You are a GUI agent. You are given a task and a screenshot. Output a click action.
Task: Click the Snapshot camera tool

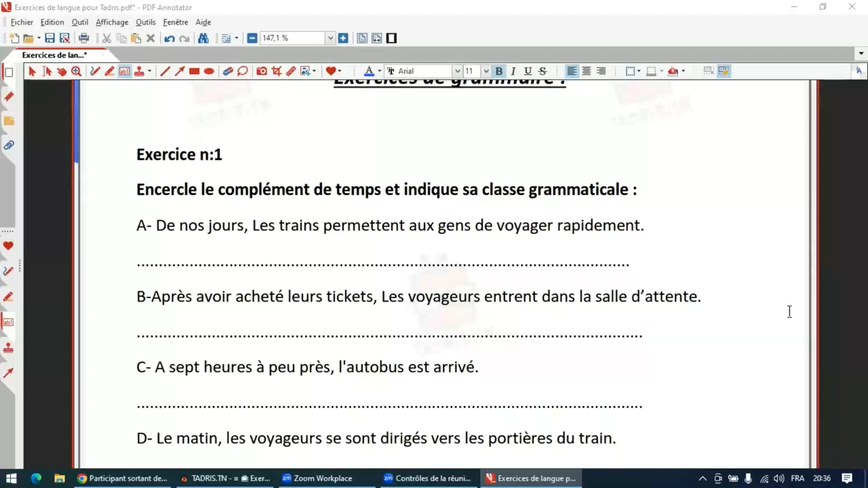[261, 71]
